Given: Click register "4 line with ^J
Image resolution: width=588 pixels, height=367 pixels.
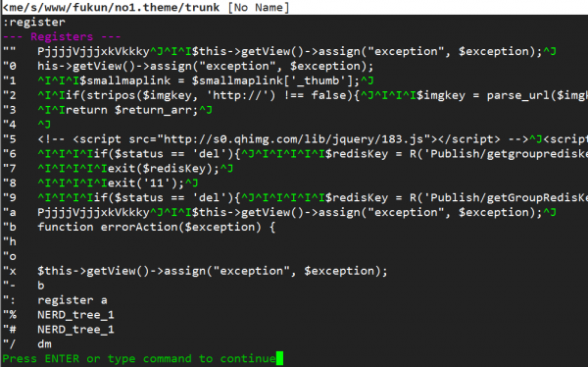Looking at the screenshot, I should tap(44, 125).
